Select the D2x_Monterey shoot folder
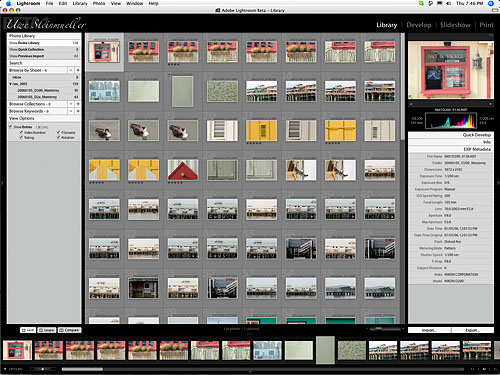 [x=44, y=97]
